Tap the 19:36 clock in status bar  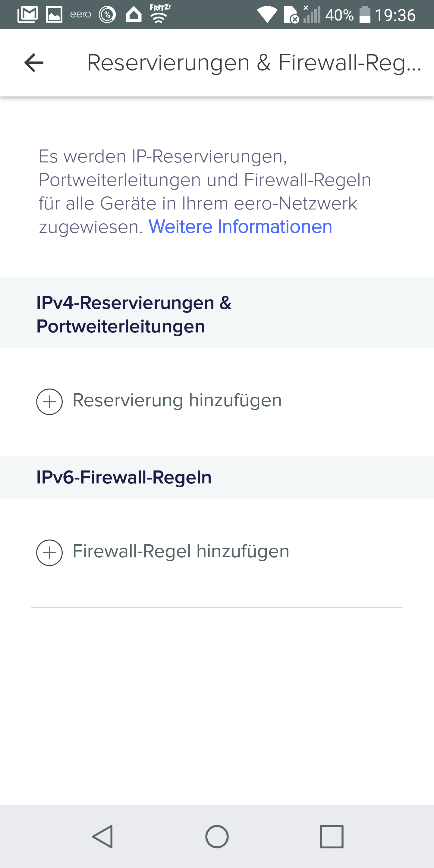point(395,15)
